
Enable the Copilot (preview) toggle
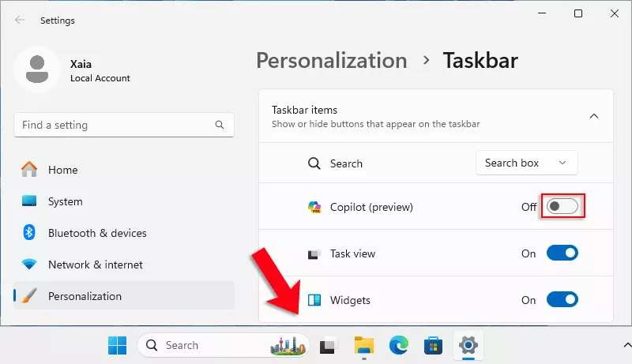[x=563, y=207]
